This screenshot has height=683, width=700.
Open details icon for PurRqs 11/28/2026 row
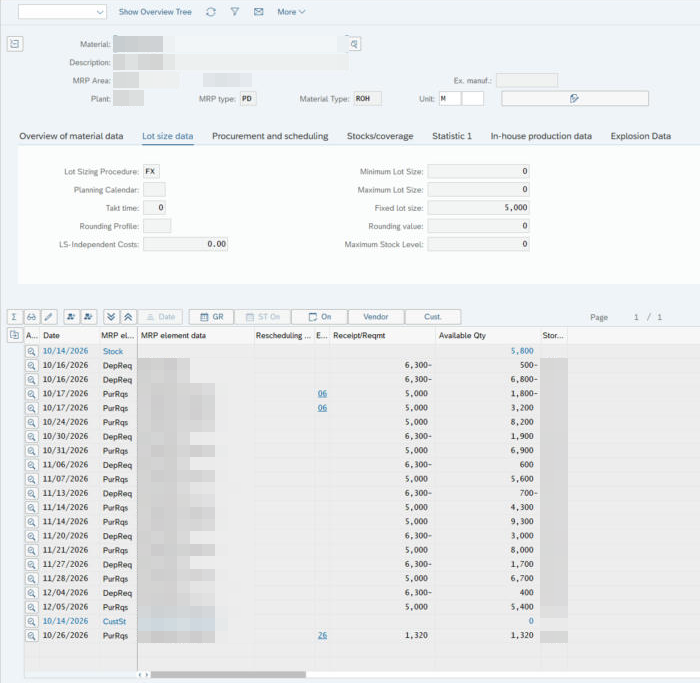pyautogui.click(x=31, y=579)
